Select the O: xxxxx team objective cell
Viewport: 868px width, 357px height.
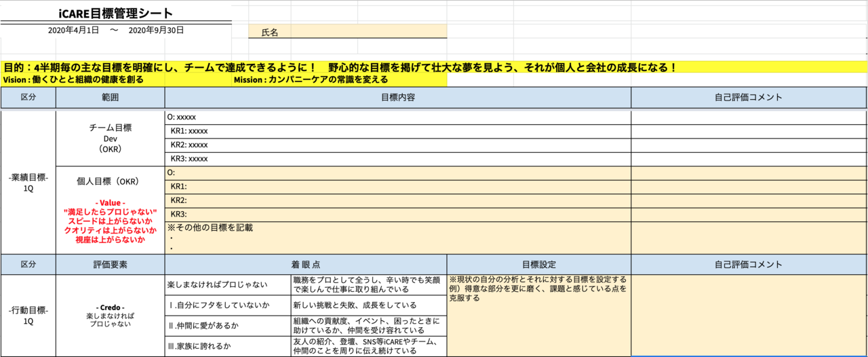pyautogui.click(x=398, y=117)
